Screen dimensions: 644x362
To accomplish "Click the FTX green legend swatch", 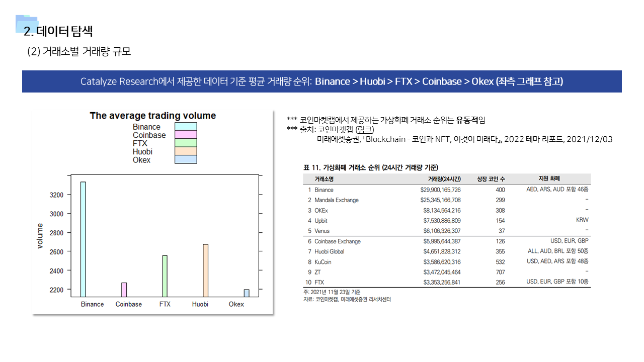I will tap(186, 143).
